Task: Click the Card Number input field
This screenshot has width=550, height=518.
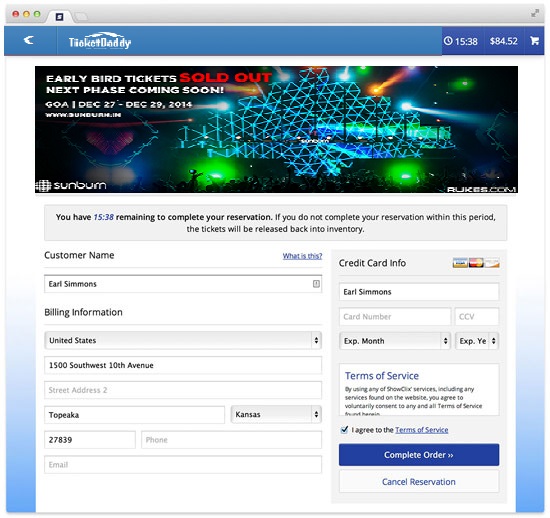Action: click(395, 317)
